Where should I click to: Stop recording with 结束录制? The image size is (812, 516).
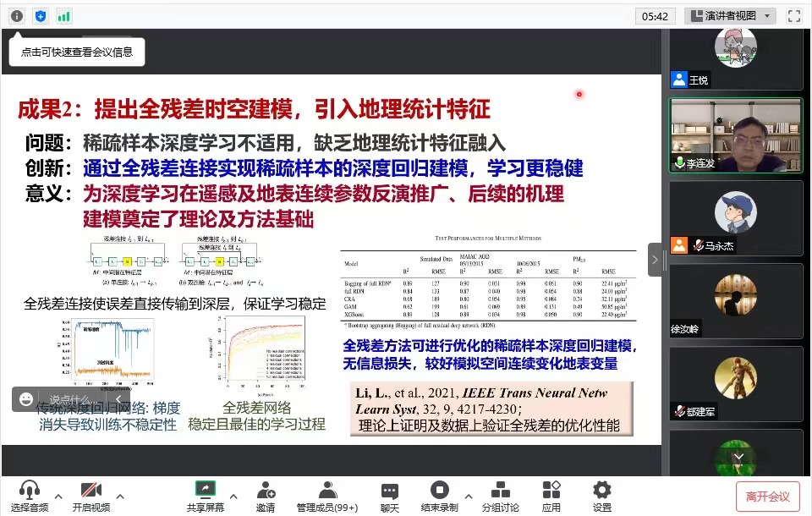click(x=439, y=497)
